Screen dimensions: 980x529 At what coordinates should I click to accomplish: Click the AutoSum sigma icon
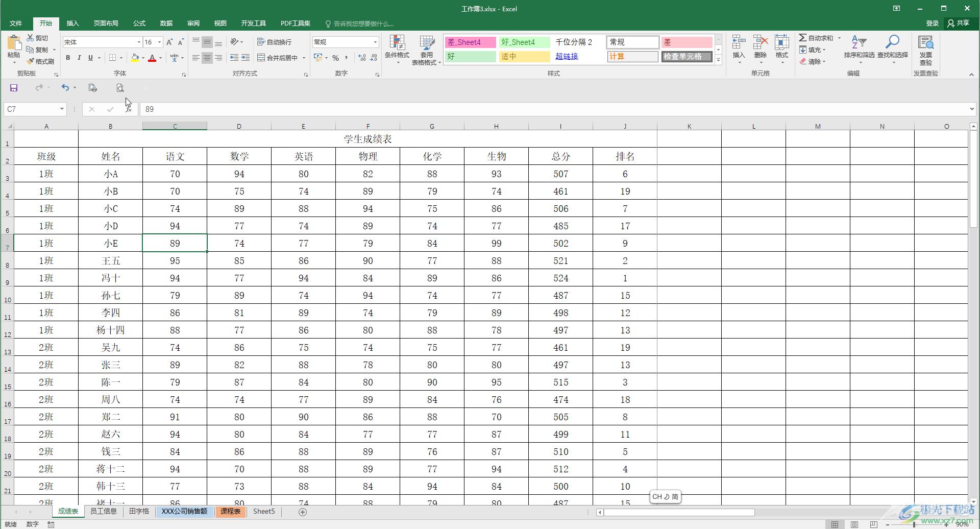click(x=803, y=38)
